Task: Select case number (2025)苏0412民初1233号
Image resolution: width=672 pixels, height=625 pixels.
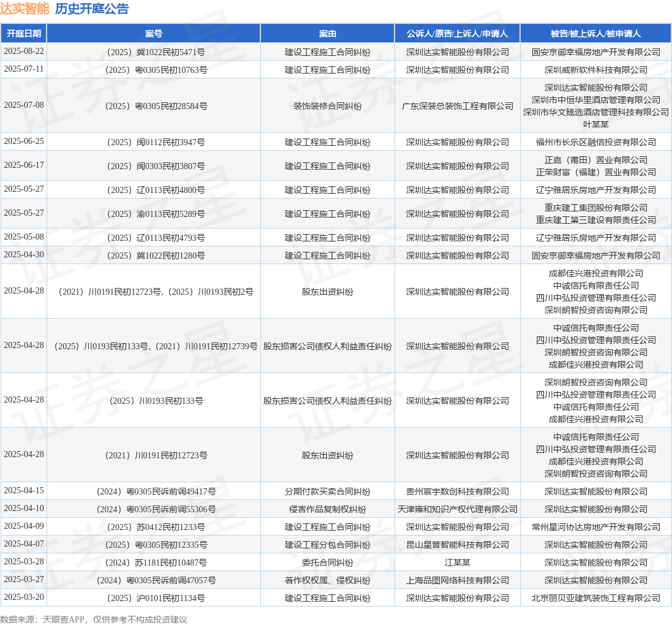Action: click(x=156, y=527)
